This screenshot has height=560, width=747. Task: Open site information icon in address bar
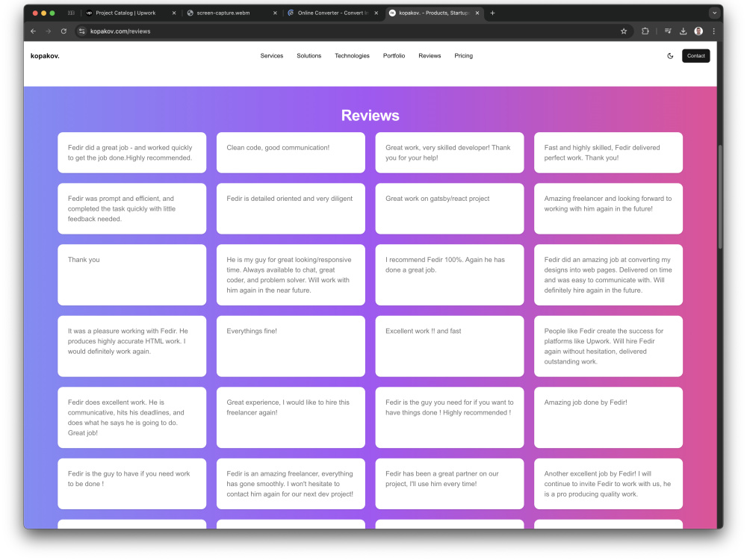coord(82,31)
